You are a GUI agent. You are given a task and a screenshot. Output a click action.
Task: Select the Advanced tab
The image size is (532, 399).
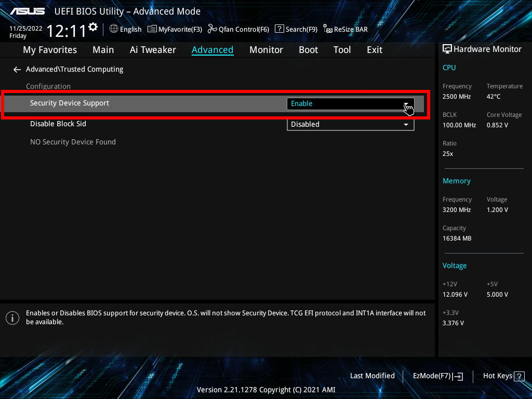[212, 50]
